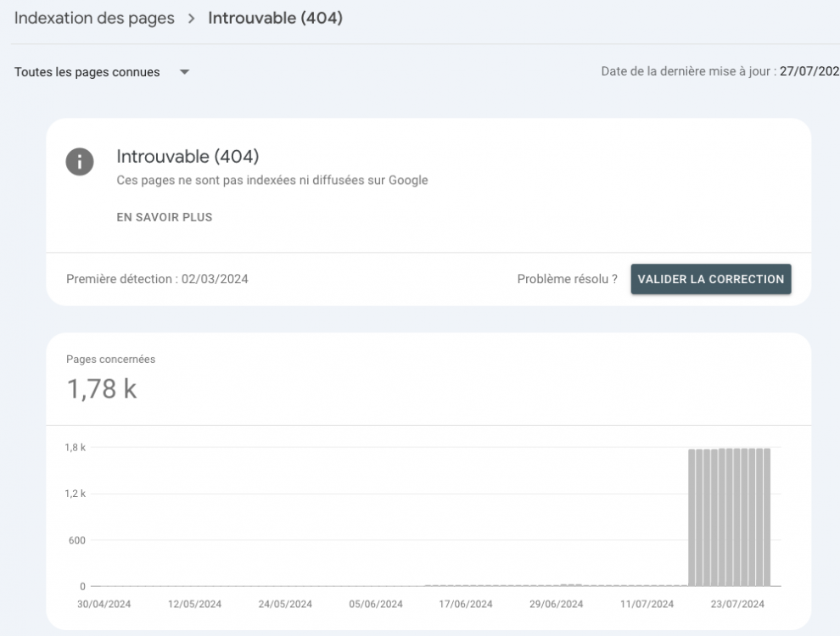The image size is (840, 636).
Task: Click VALIDER LA CORRECTION button
Action: tap(711, 279)
